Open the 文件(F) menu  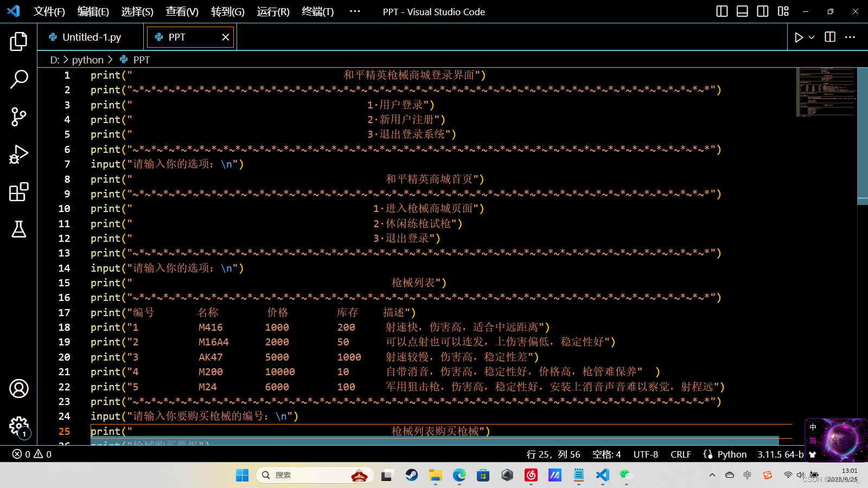tap(49, 11)
